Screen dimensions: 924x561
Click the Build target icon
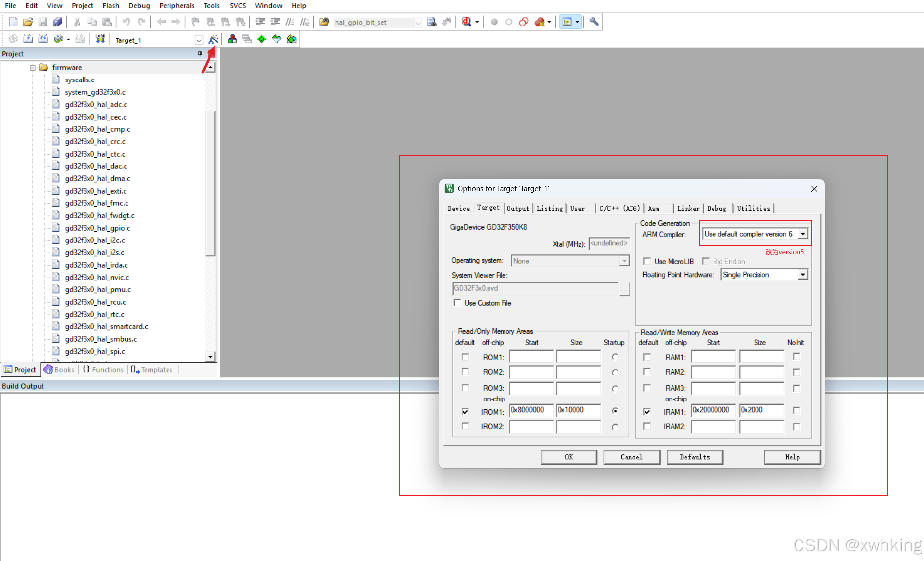click(x=28, y=39)
